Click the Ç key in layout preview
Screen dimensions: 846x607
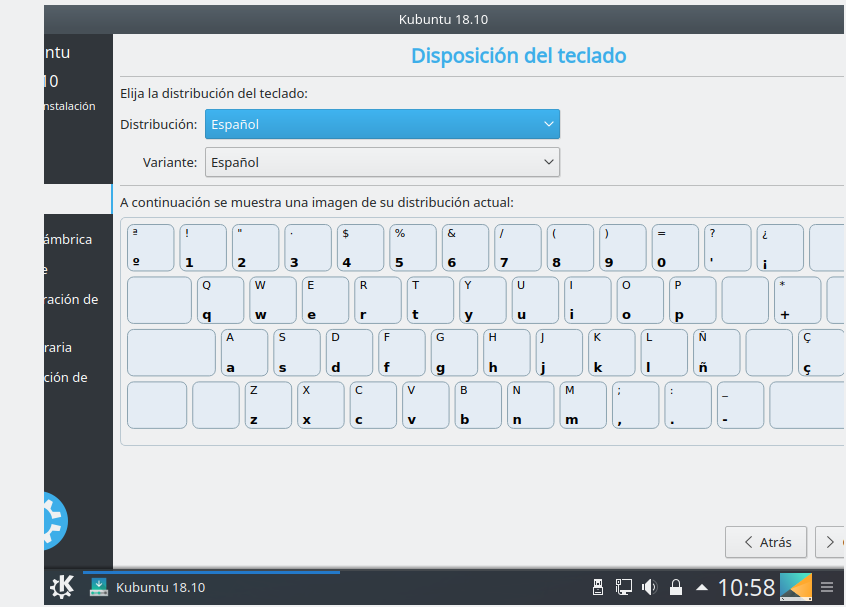click(821, 352)
